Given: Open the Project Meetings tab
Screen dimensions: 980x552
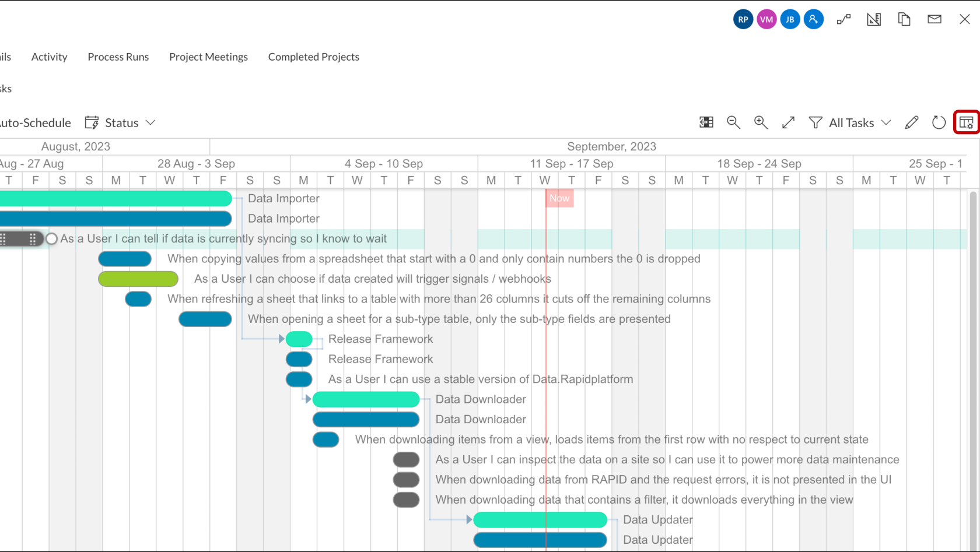Looking at the screenshot, I should click(x=208, y=57).
